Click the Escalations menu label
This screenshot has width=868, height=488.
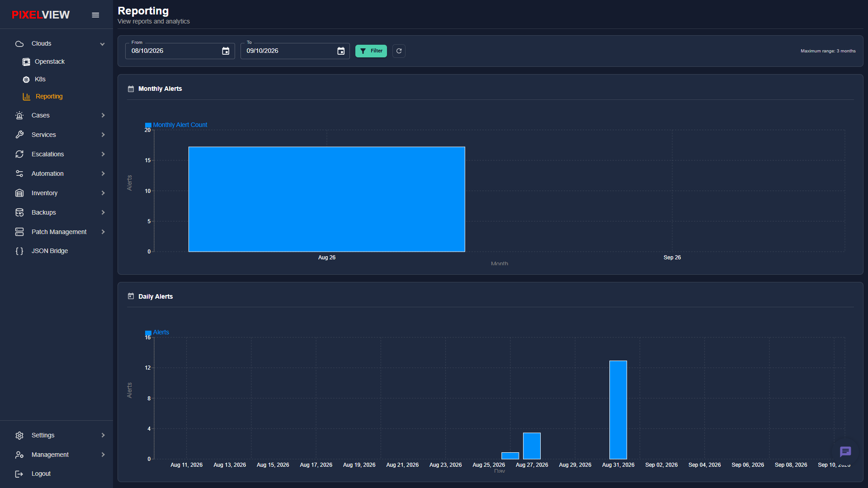pyautogui.click(x=48, y=154)
